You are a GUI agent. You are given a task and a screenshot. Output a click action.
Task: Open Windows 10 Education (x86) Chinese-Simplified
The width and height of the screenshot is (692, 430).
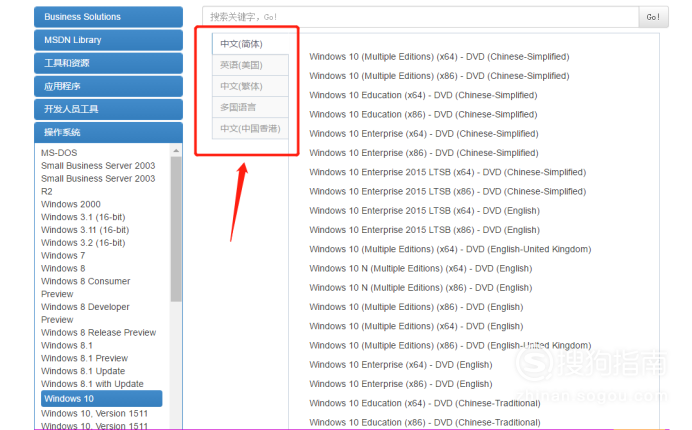pyautogui.click(x=423, y=114)
